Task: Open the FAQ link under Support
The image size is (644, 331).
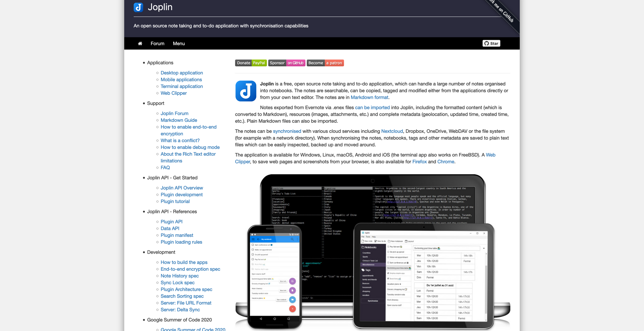Action: (165, 168)
